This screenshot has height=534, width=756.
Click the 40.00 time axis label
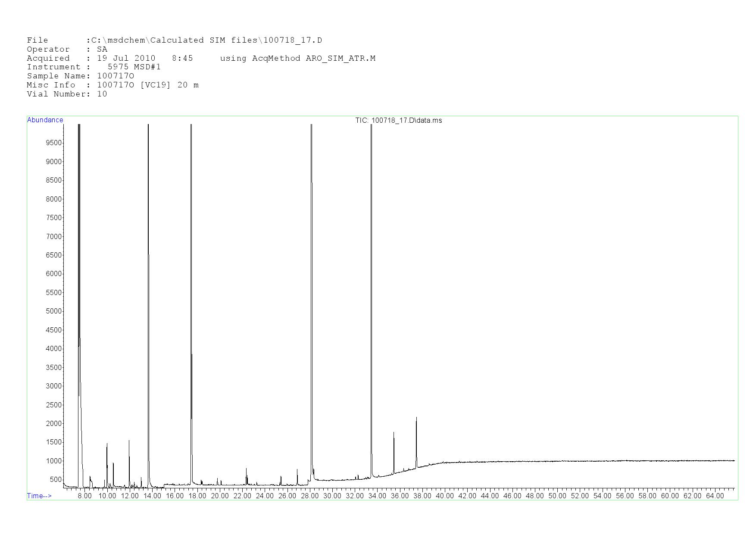point(444,496)
